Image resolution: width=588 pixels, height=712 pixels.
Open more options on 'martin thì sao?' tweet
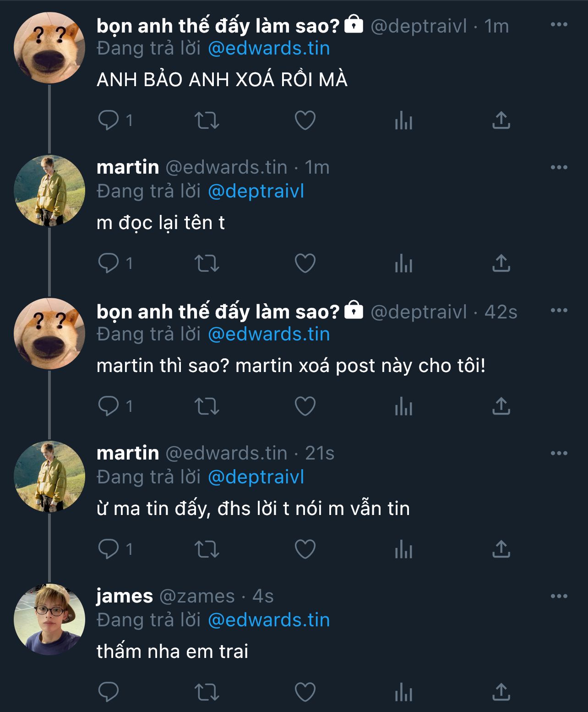559,310
